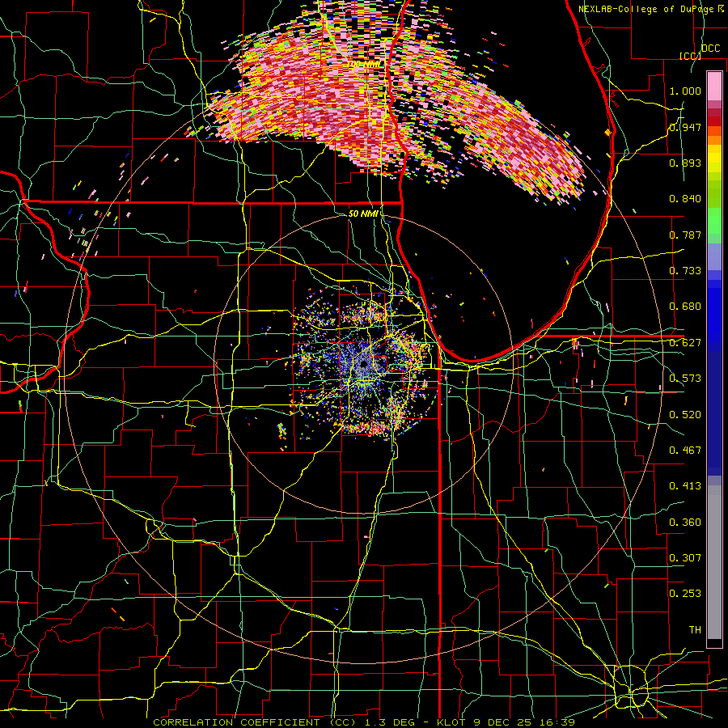Screen dimensions: 728x728
Task: Pick the gray segment of the color bar
Action: tap(714, 562)
